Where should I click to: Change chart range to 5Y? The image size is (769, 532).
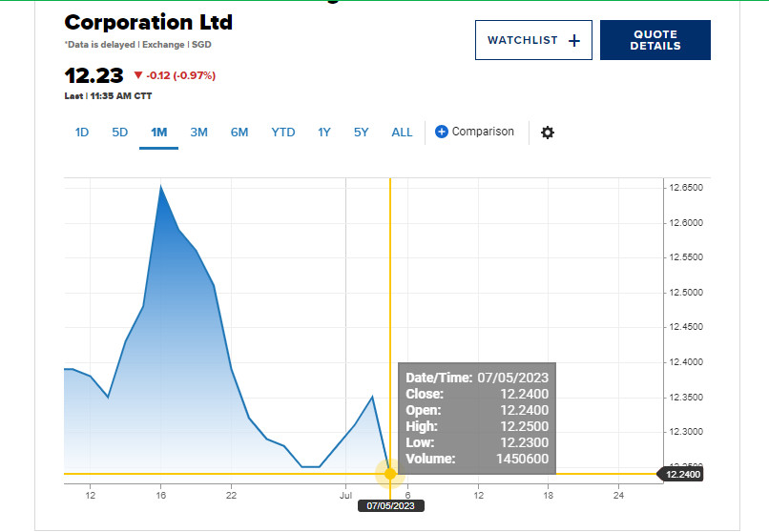point(361,133)
